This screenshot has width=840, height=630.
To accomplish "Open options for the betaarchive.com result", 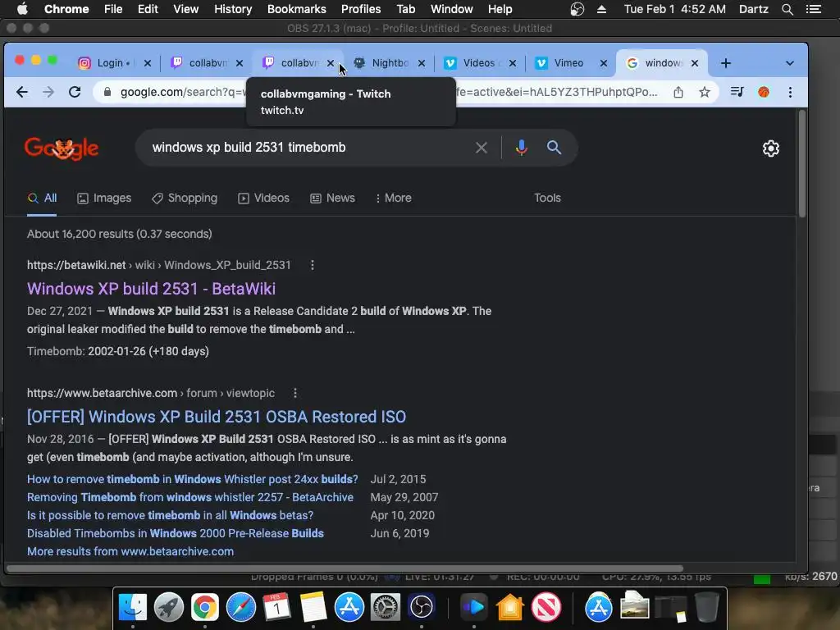I will (x=295, y=393).
